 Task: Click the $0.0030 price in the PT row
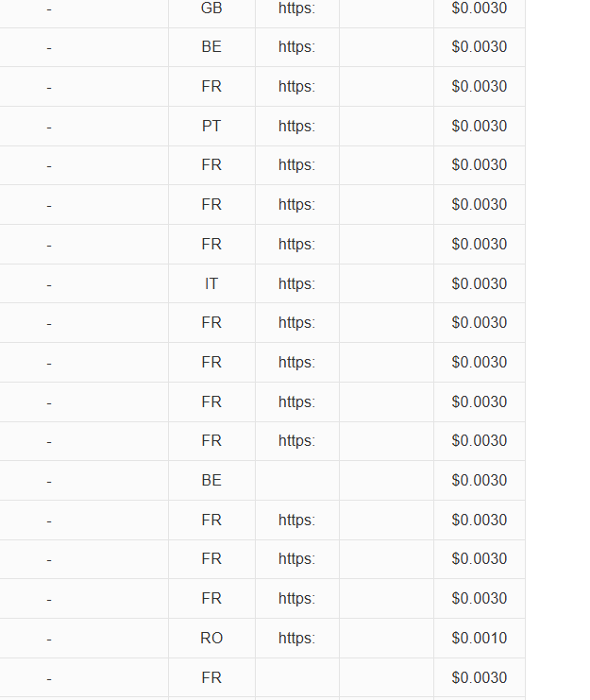coord(479,126)
